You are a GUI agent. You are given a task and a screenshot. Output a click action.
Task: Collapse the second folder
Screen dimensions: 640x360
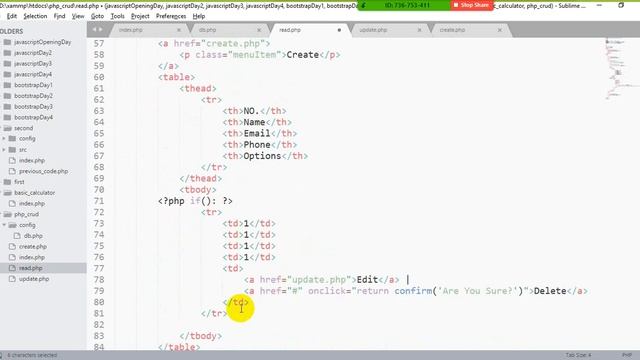(23, 128)
